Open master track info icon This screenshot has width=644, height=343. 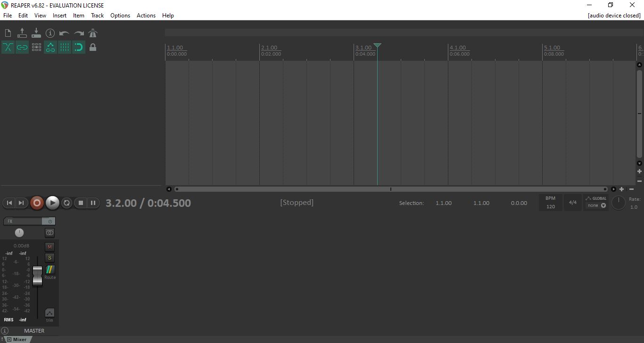(5, 331)
